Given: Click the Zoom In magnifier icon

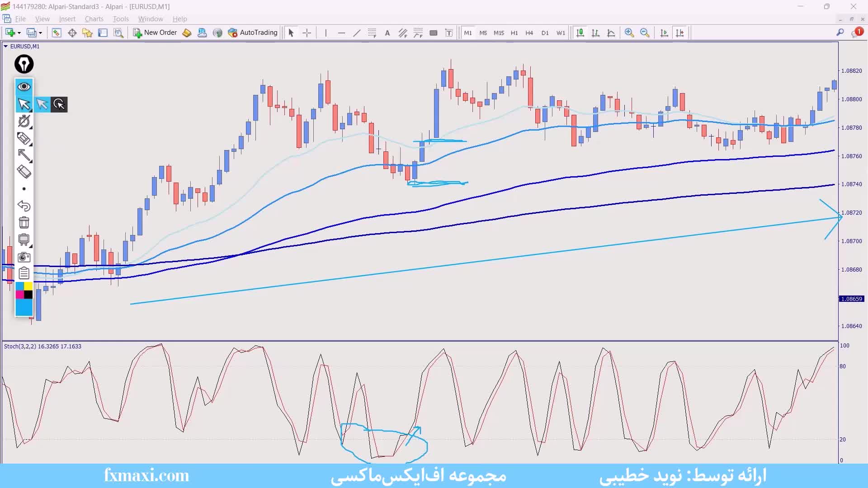Looking at the screenshot, I should pyautogui.click(x=629, y=33).
